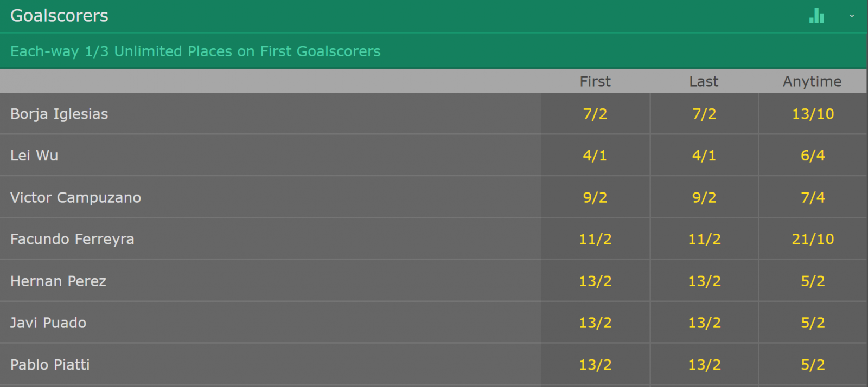Image resolution: width=868 pixels, height=387 pixels.
Task: Open the bar chart stats icon
Action: (x=816, y=16)
